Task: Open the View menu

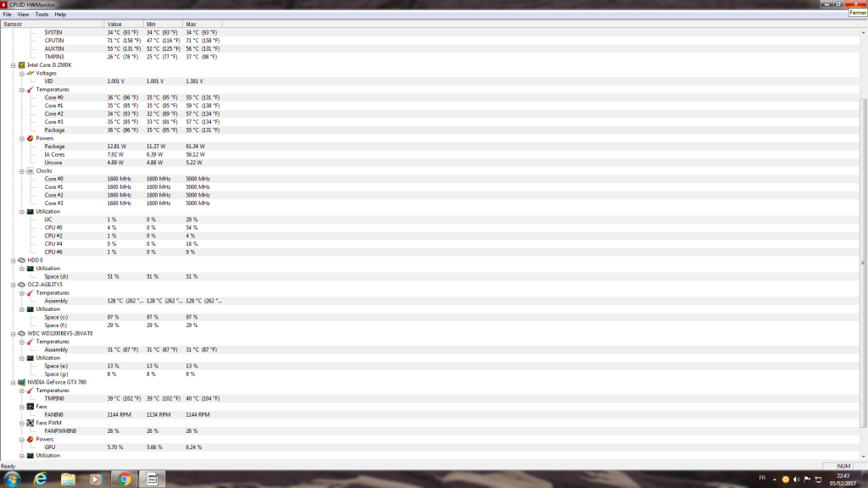Action: tap(23, 14)
